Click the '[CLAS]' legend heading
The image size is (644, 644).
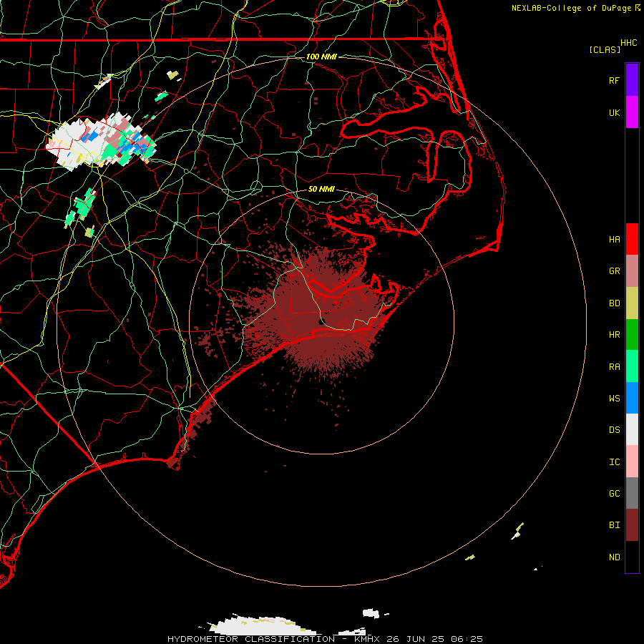pos(605,50)
